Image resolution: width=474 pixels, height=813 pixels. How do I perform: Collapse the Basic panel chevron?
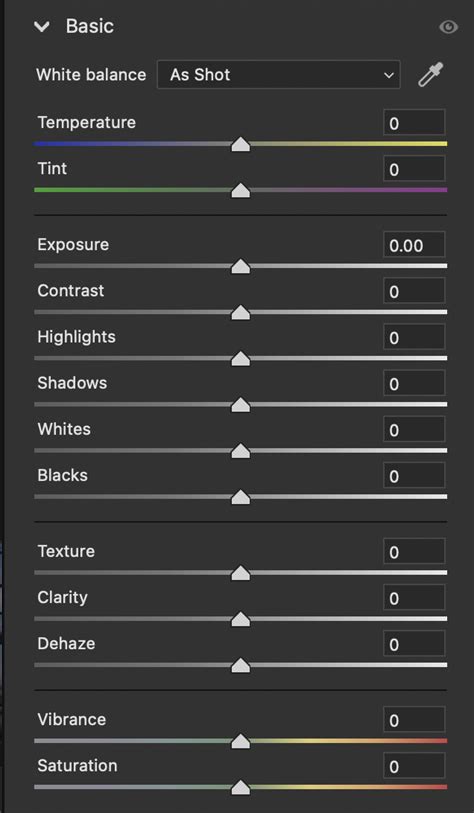(x=41, y=26)
